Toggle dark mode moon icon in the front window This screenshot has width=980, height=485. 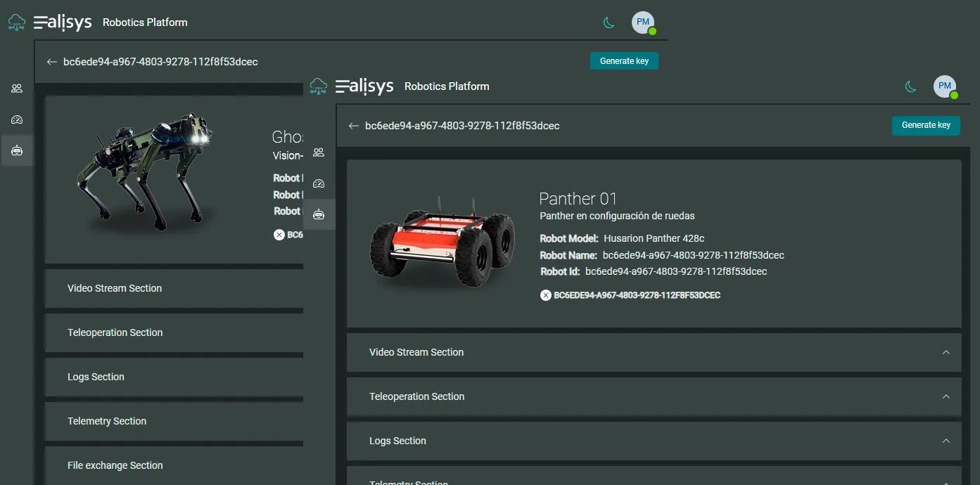click(x=911, y=86)
